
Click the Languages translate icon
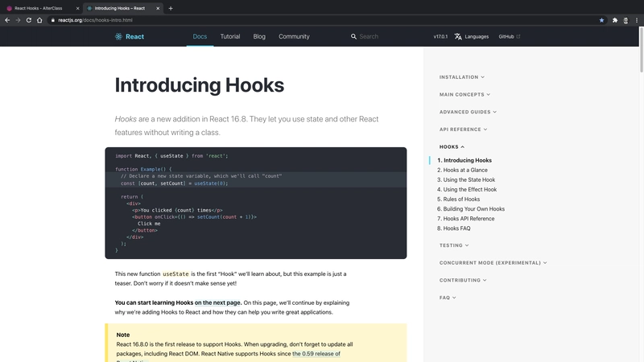click(x=458, y=36)
